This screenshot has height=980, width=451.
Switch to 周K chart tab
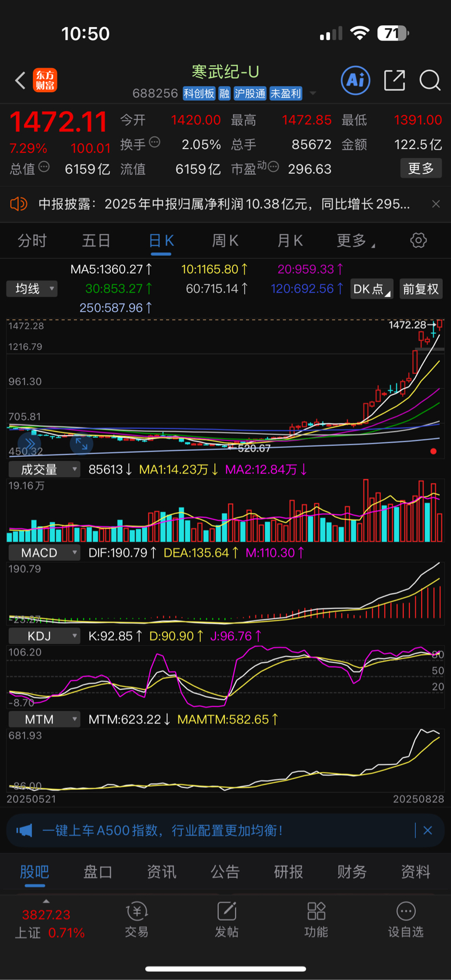[x=225, y=241]
